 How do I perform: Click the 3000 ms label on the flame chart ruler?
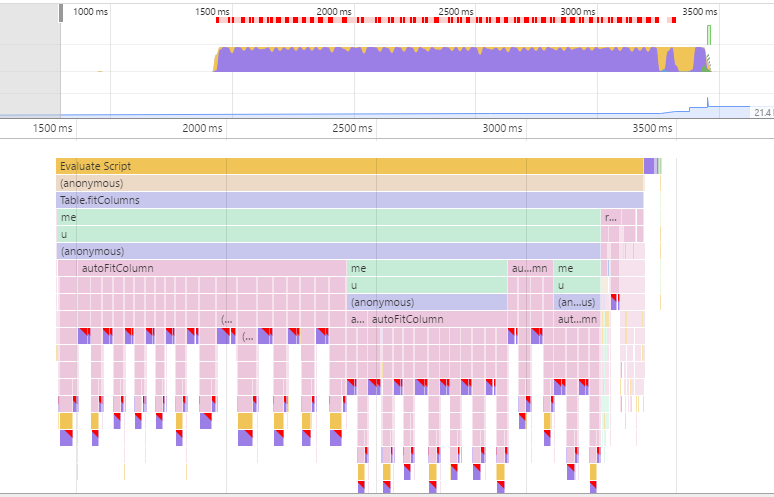point(503,128)
